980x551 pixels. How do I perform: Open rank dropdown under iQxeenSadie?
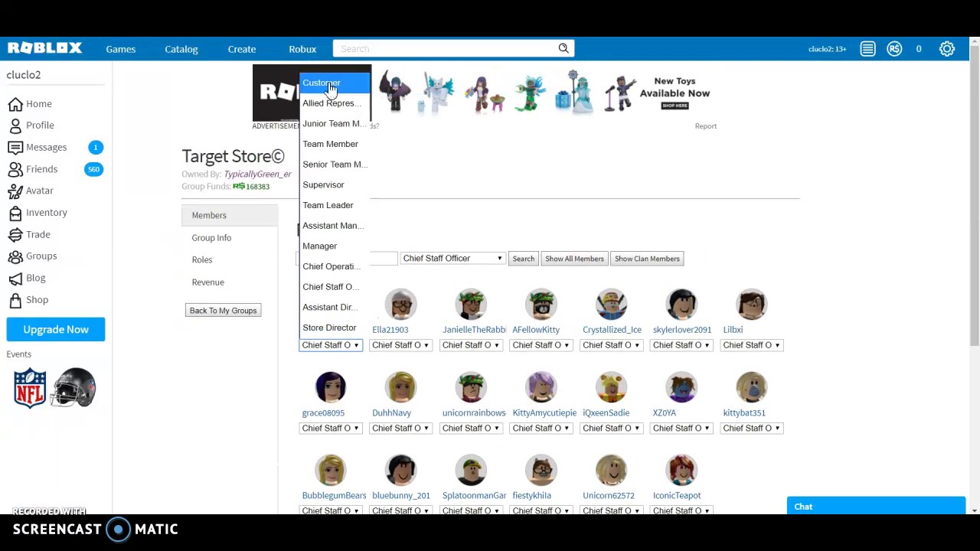[611, 429]
